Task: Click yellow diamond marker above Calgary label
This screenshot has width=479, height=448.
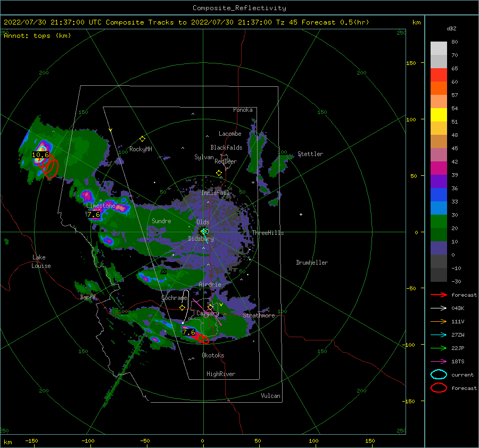Action: [x=210, y=307]
